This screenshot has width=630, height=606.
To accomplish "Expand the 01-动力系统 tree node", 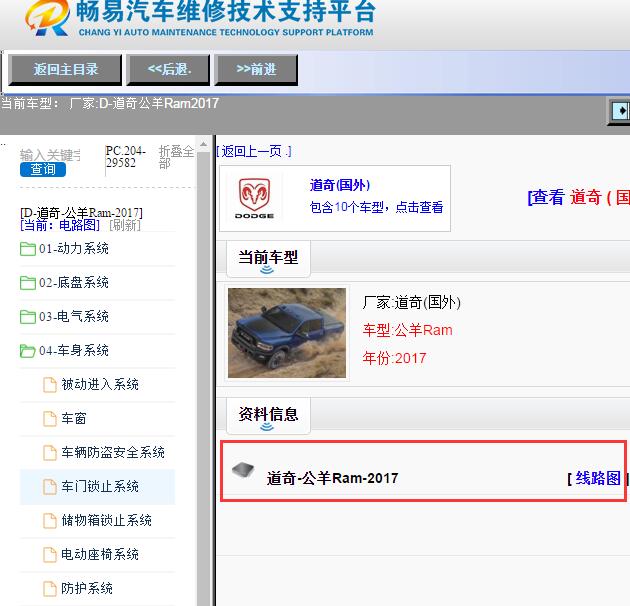I will 74,249.
